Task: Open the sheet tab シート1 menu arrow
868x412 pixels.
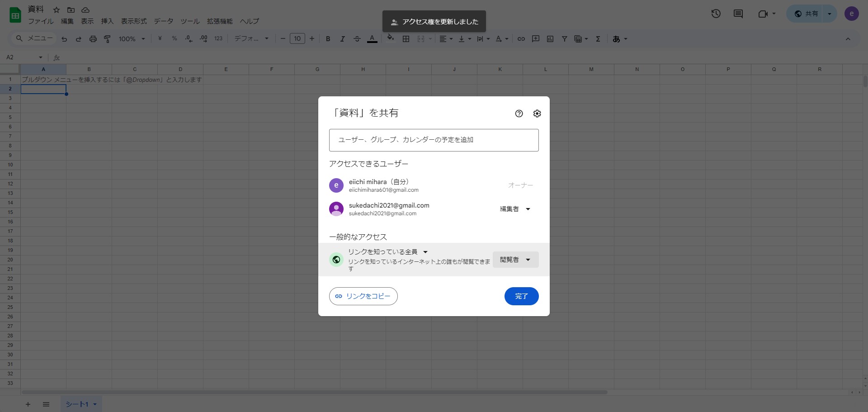Action: (95, 404)
